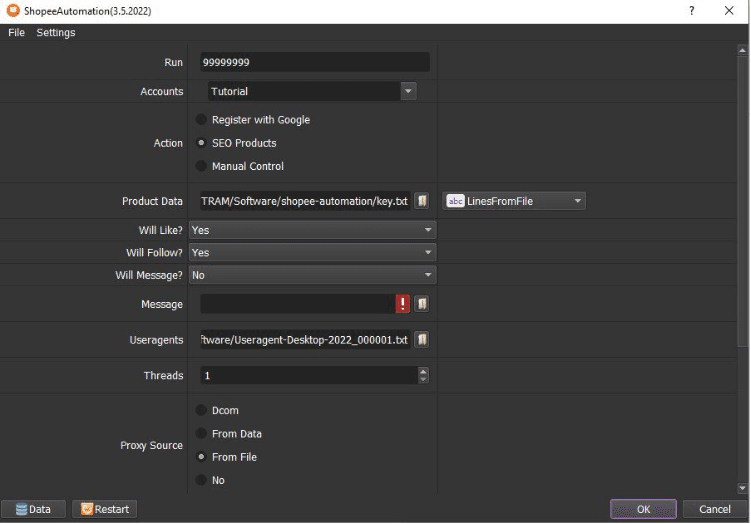Screen dimensions: 751x524
Task: Expand the Will Message dropdown
Action: (x=428, y=275)
